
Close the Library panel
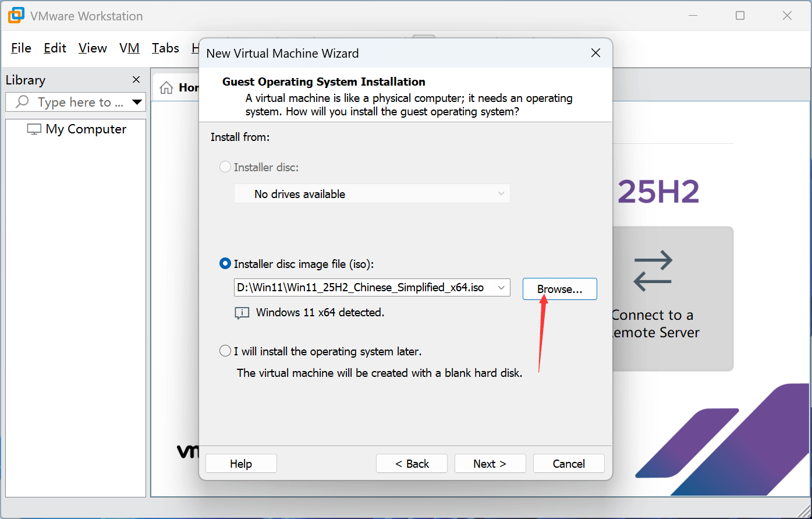[136, 80]
